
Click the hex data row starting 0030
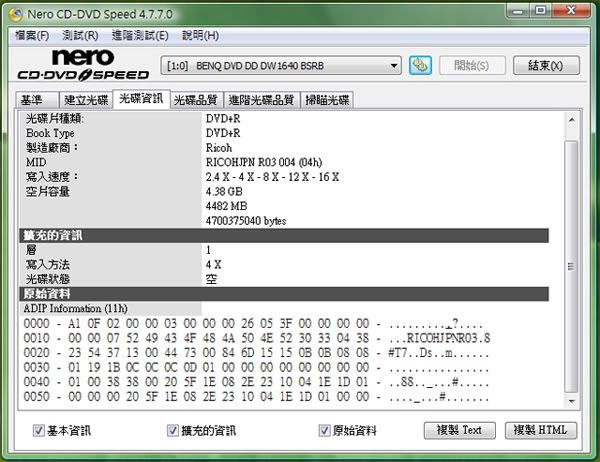tap(256, 367)
